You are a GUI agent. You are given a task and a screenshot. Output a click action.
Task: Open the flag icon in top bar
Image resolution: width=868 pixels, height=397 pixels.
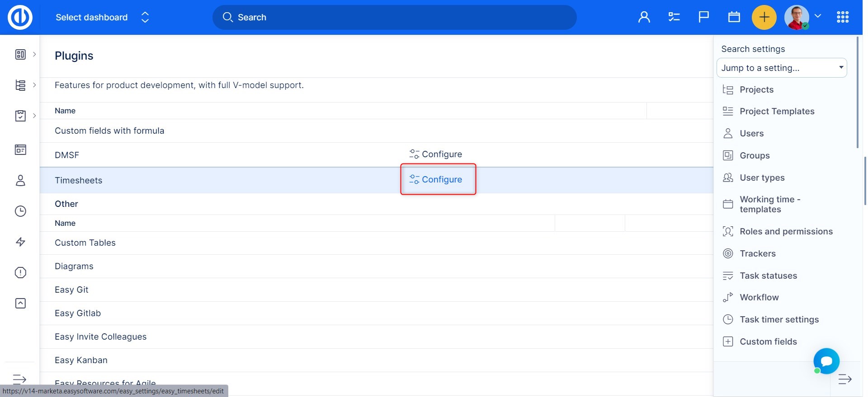[703, 17]
